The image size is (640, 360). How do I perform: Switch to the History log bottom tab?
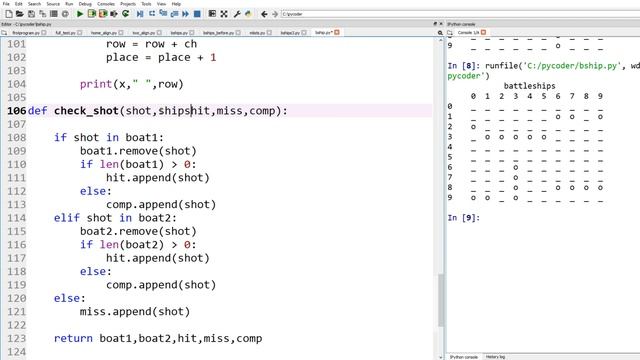pyautogui.click(x=495, y=357)
